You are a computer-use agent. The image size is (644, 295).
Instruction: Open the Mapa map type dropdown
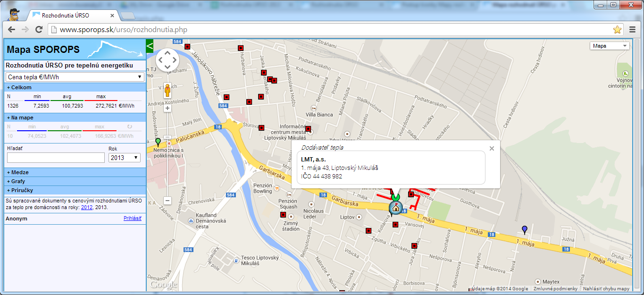610,46
